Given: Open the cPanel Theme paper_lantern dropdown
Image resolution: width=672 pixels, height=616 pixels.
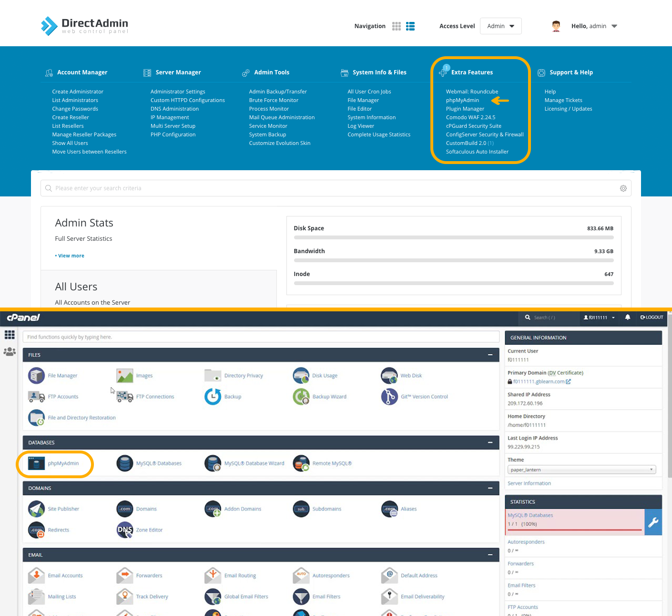Looking at the screenshot, I should 582,470.
